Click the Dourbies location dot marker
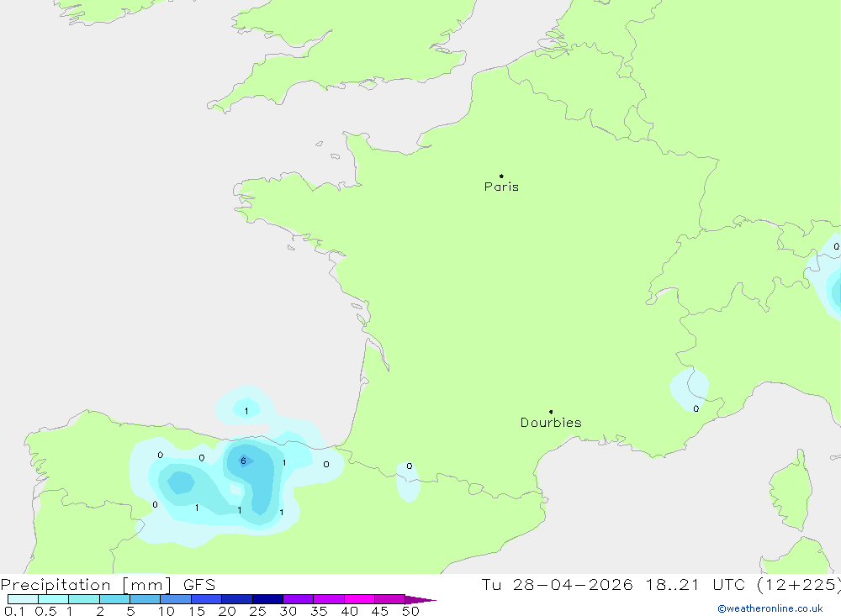The height and width of the screenshot is (616, 841). [551, 412]
